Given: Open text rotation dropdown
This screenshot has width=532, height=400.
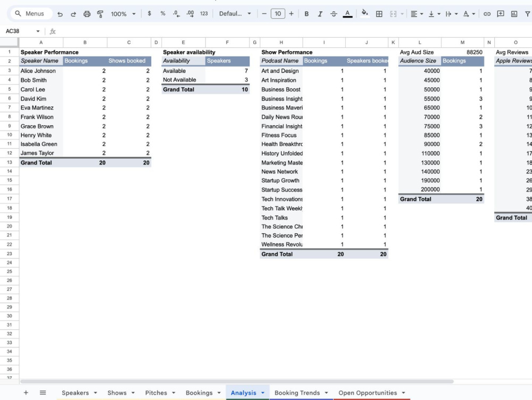Looking at the screenshot, I should [x=469, y=14].
